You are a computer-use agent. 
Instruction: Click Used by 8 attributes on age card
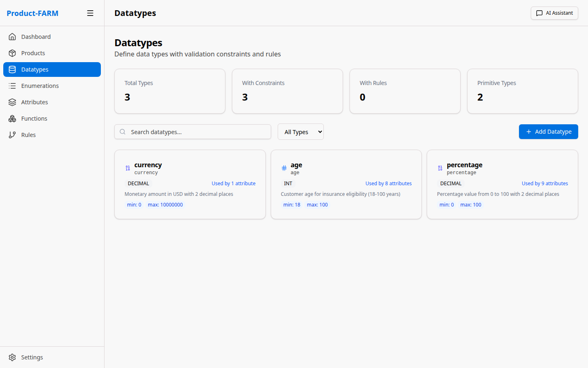388,183
